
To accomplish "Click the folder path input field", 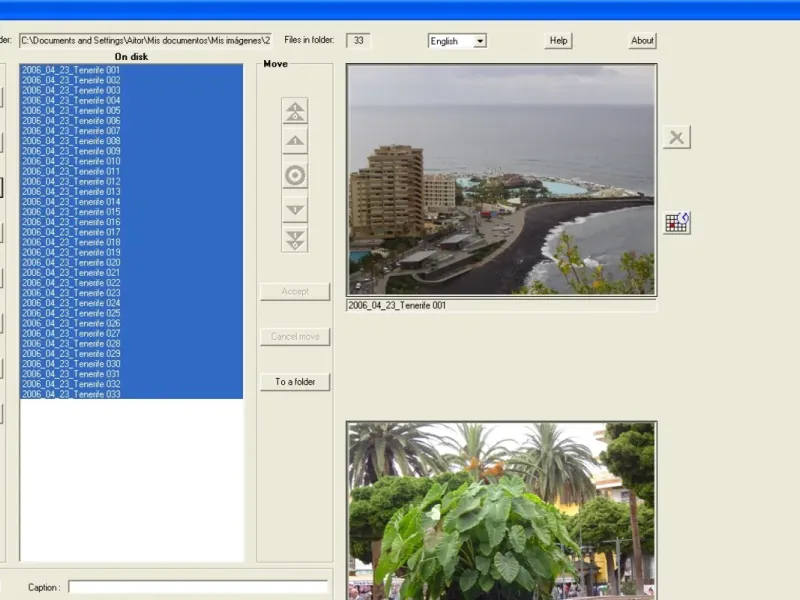I will coord(145,41).
